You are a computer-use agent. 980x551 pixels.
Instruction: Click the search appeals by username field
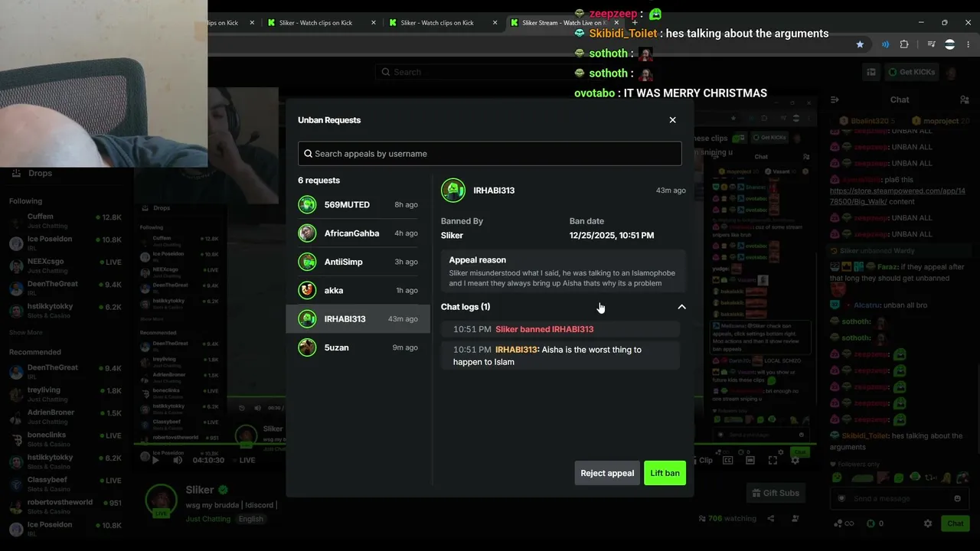tap(489, 154)
